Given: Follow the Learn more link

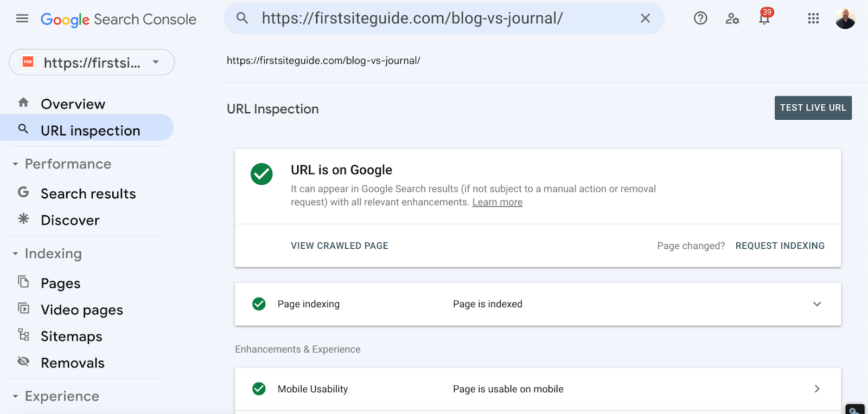Looking at the screenshot, I should [497, 203].
